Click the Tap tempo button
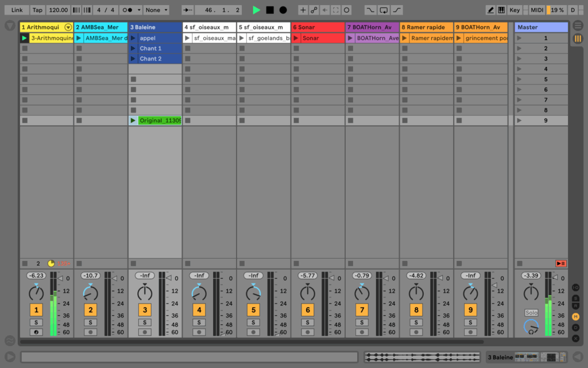The width and height of the screenshot is (588, 368). click(x=37, y=10)
